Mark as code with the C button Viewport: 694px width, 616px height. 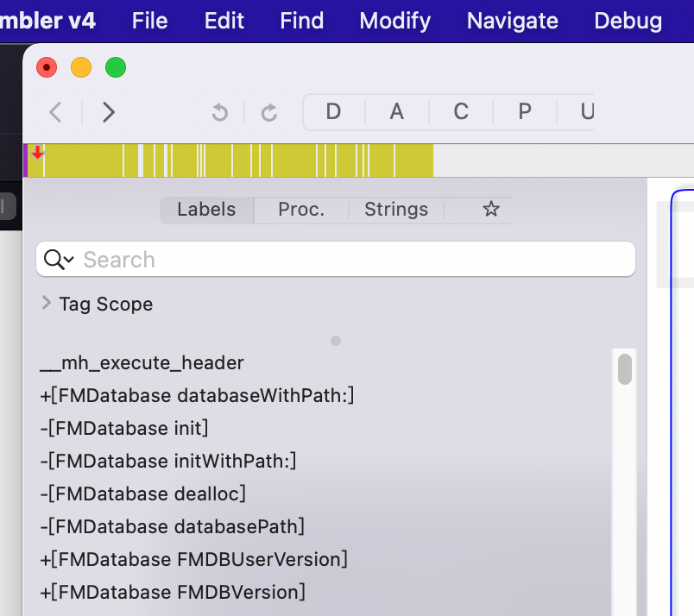461,111
